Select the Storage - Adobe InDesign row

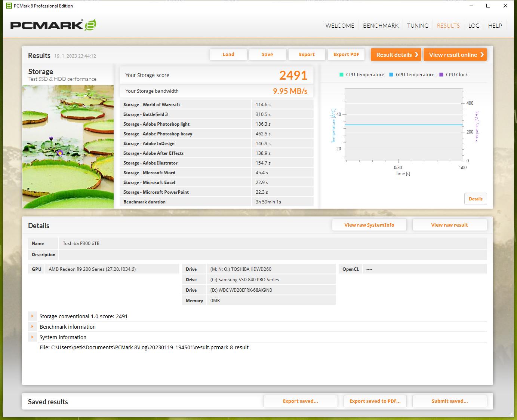[216, 144]
